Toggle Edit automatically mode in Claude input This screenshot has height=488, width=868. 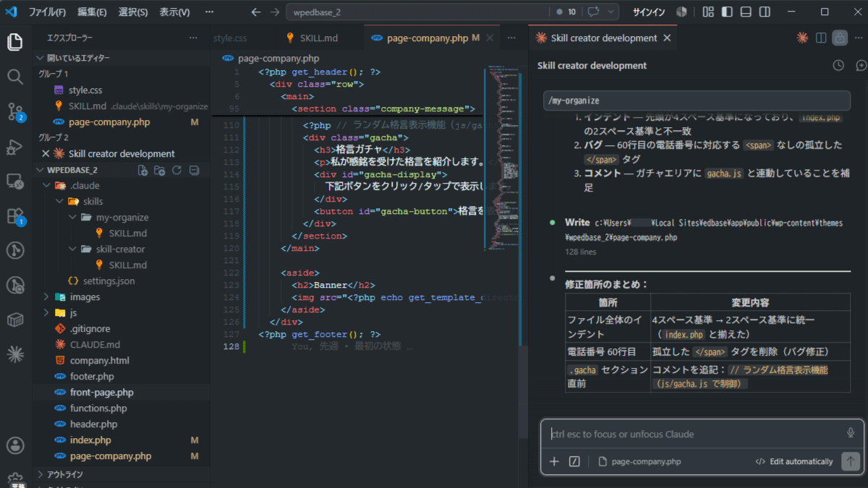coord(793,461)
